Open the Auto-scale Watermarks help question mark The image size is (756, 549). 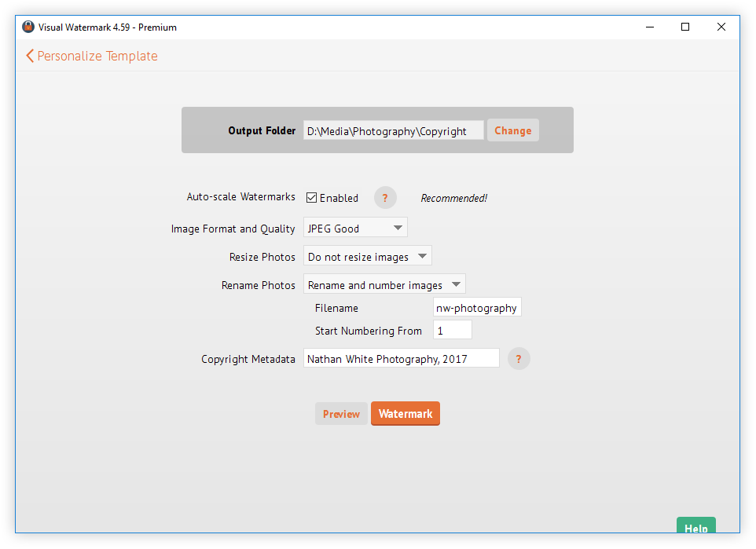pos(385,198)
